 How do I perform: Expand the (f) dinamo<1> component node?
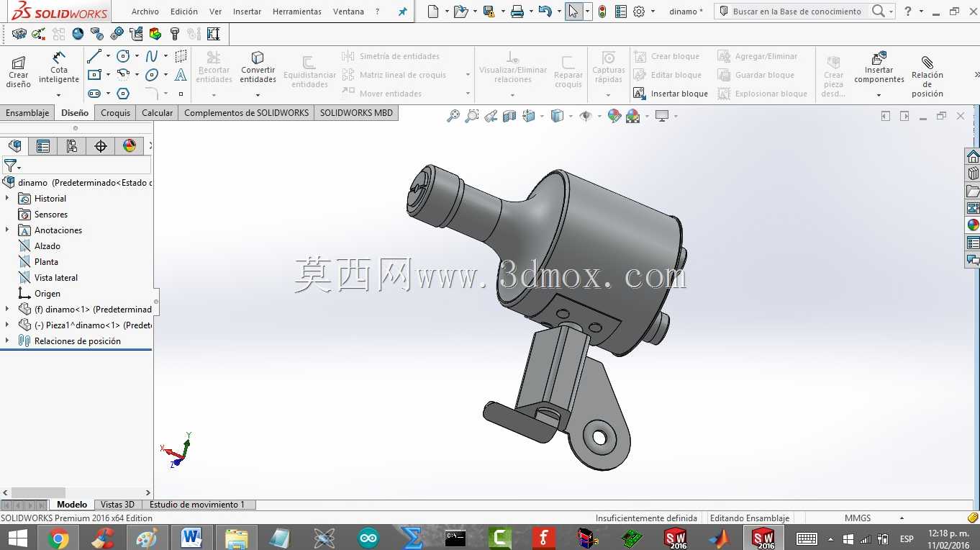7,309
